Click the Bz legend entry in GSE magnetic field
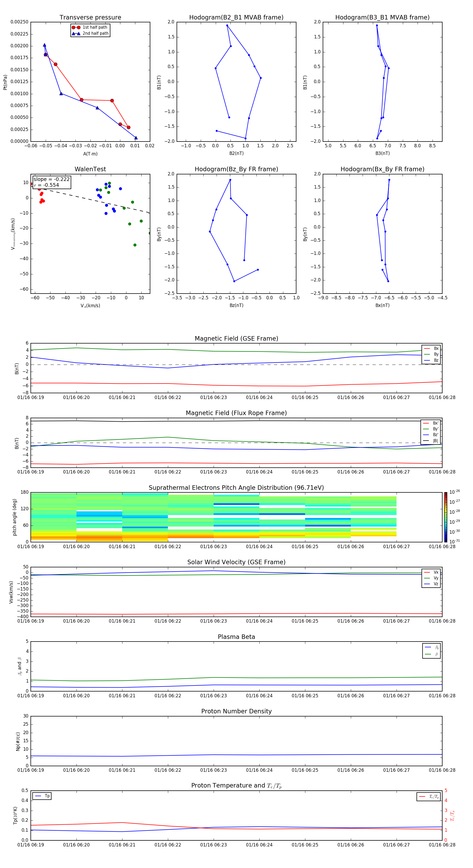 (x=431, y=360)
